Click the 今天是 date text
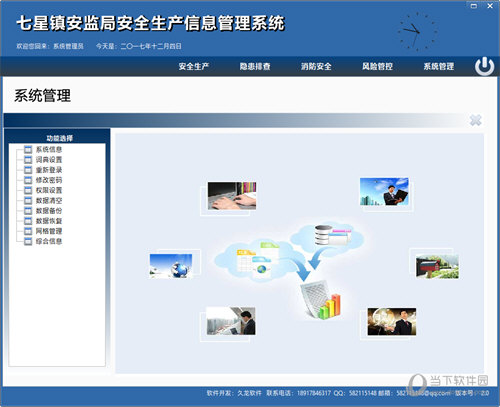Image resolution: width=500 pixels, height=407 pixels. pyautogui.click(x=139, y=46)
